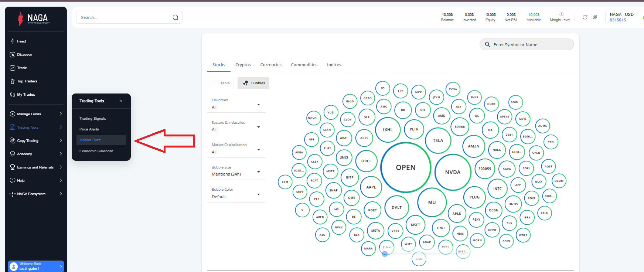644x272 pixels.
Task: Switch to the Cryptos tab
Action: coord(243,65)
